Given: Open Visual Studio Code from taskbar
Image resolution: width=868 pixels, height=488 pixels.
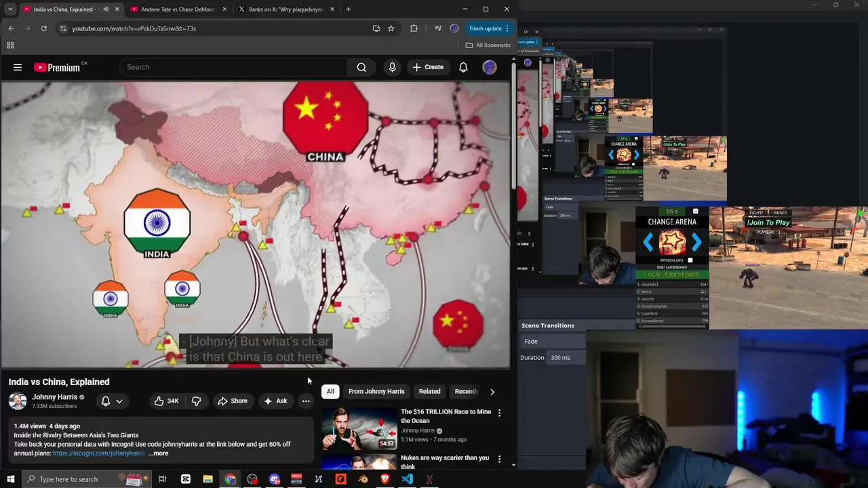Looking at the screenshot, I should (x=407, y=479).
